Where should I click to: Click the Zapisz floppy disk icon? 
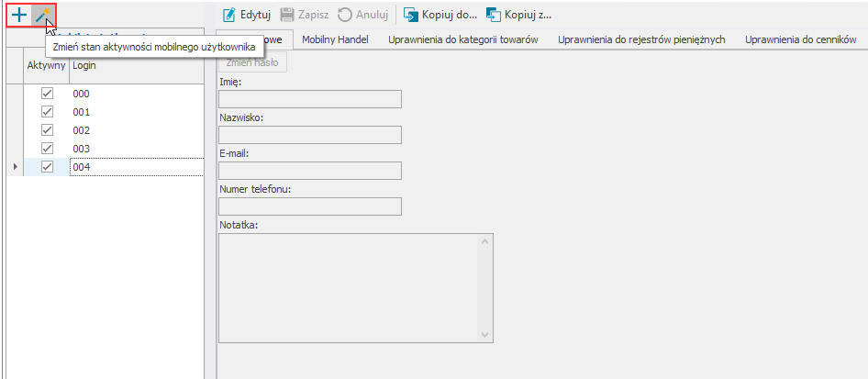[287, 15]
